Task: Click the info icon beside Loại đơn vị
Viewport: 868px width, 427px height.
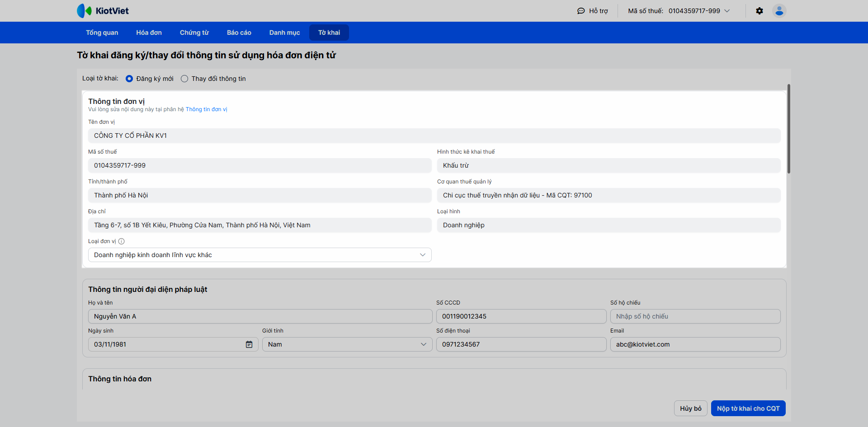Action: (x=121, y=241)
